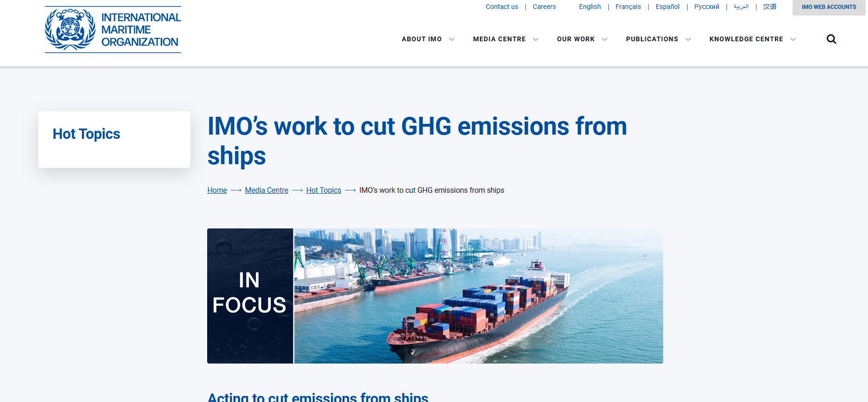Click the IMO Web Accounts button
Viewport: 868px width, 402px height.
[829, 7]
